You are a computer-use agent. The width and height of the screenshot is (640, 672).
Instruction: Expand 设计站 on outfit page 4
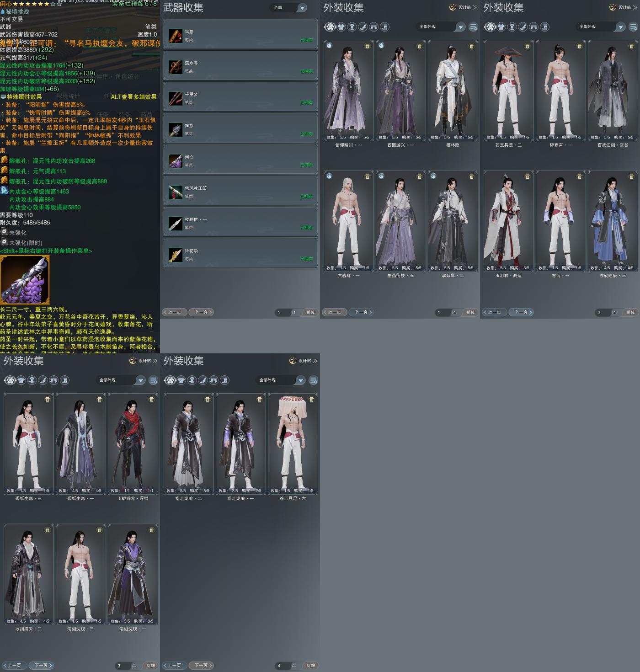[x=304, y=361]
